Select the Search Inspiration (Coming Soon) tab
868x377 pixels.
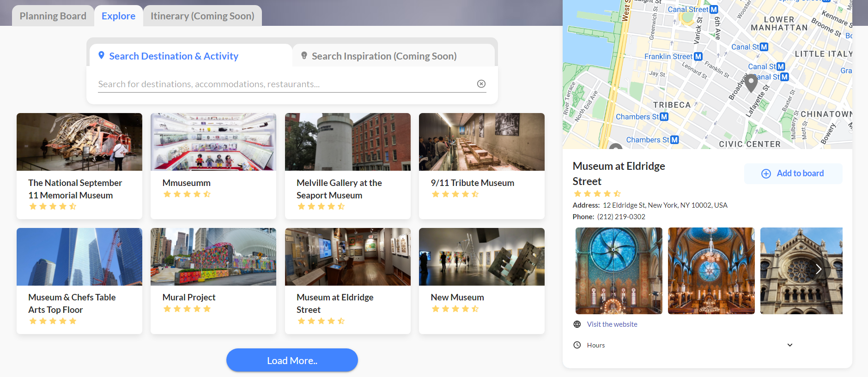(x=383, y=56)
